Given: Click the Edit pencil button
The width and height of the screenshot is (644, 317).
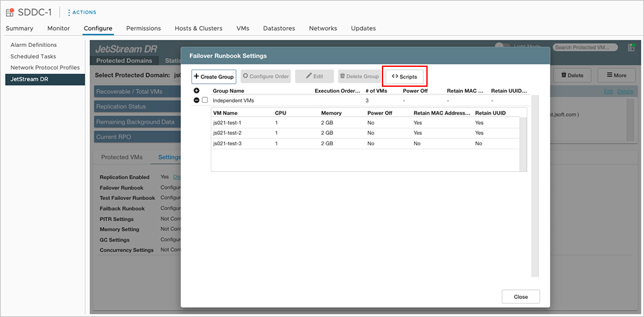Looking at the screenshot, I should click(x=314, y=77).
